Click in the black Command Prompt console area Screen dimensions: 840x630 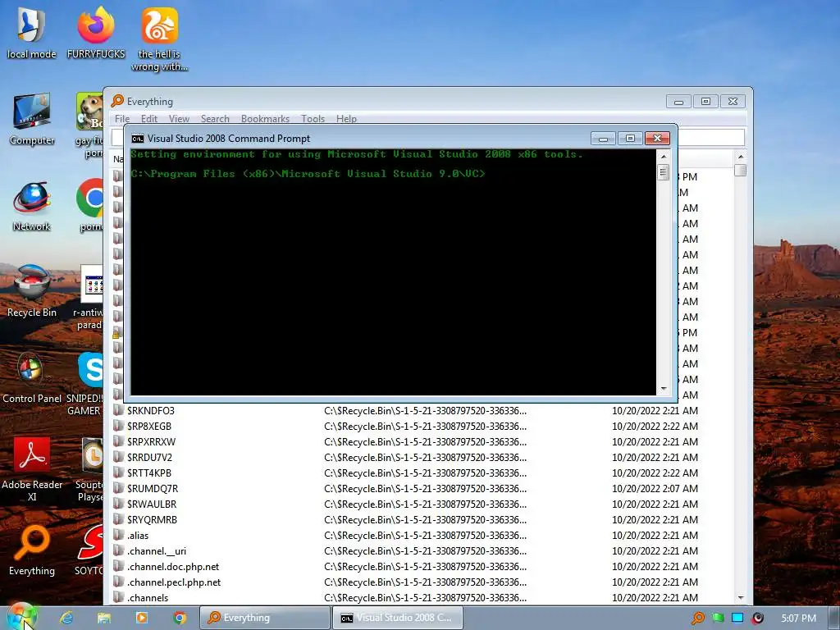[393, 272]
